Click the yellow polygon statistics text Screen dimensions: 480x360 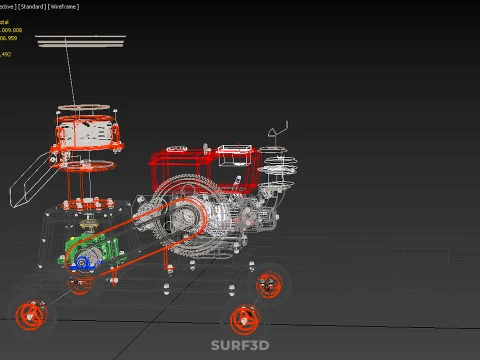[x=10, y=38]
